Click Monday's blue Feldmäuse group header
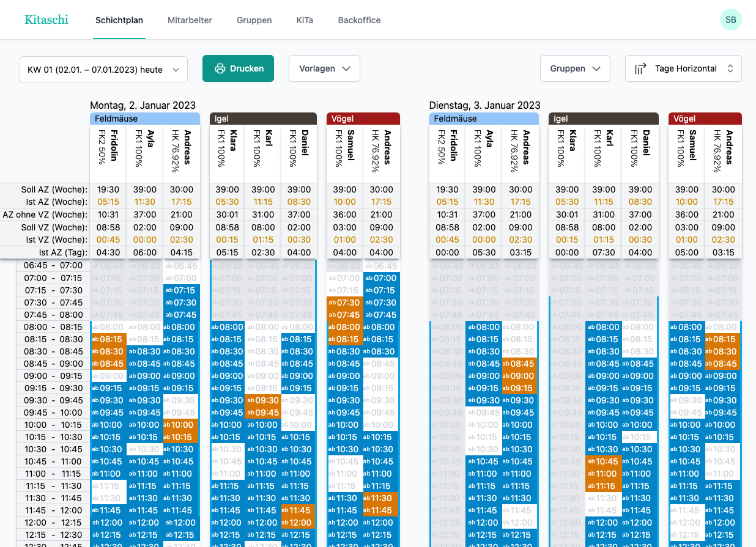The height and width of the screenshot is (547, 756). (x=145, y=119)
